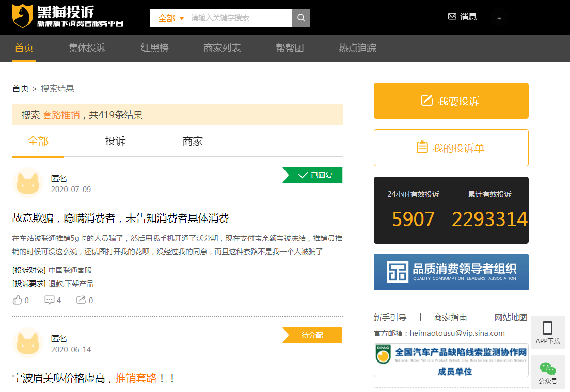Open 集体投诉 navigation item
This screenshot has width=570, height=392.
click(x=87, y=48)
